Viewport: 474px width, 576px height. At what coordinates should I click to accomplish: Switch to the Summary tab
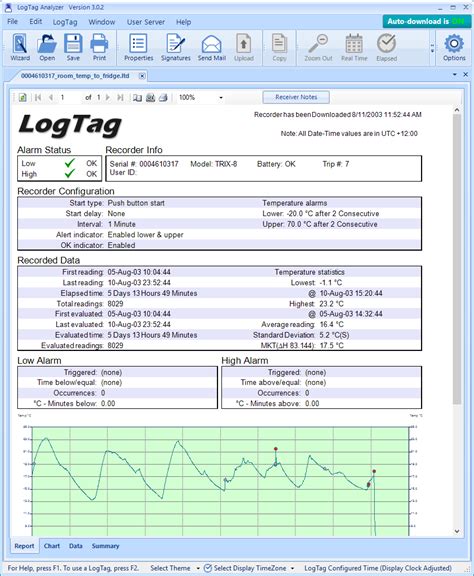tap(105, 546)
